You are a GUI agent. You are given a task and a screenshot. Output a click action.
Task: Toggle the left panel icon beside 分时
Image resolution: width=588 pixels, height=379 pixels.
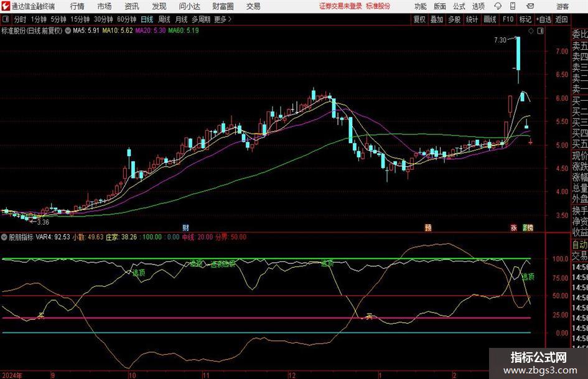pyautogui.click(x=6, y=19)
